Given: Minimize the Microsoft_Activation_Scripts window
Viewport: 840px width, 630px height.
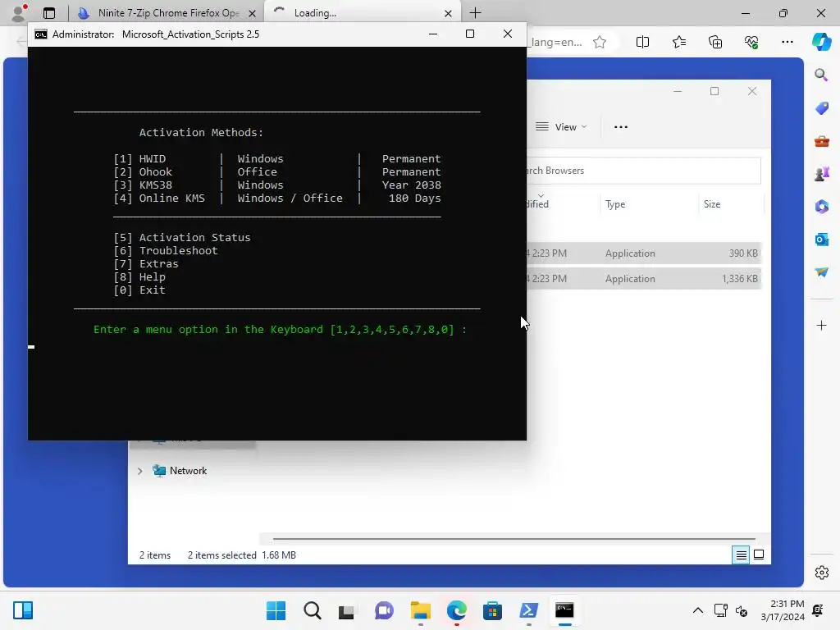Looking at the screenshot, I should [x=433, y=34].
